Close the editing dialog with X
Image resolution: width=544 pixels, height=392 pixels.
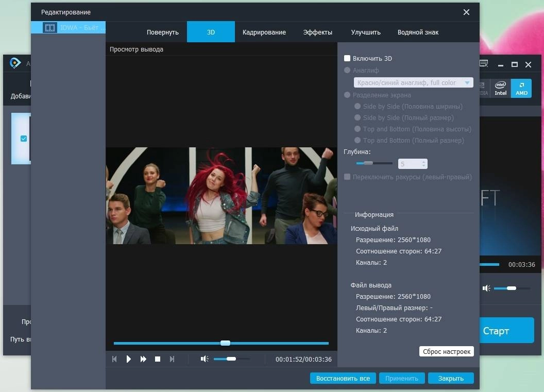(466, 12)
